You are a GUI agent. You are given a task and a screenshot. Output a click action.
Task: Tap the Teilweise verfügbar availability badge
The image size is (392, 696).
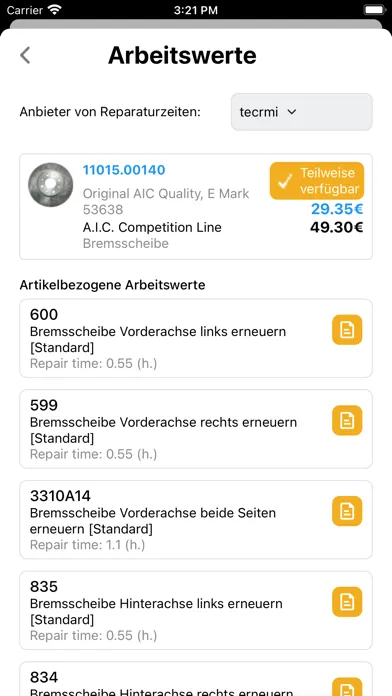click(317, 181)
